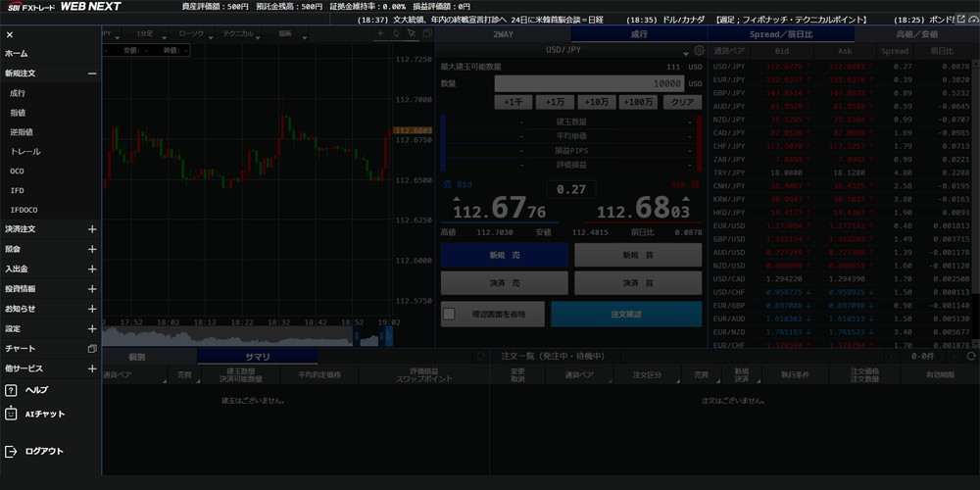This screenshot has width=980, height=490.
Task: Select the TRY/JPY row in rate list
Action: coord(842,172)
